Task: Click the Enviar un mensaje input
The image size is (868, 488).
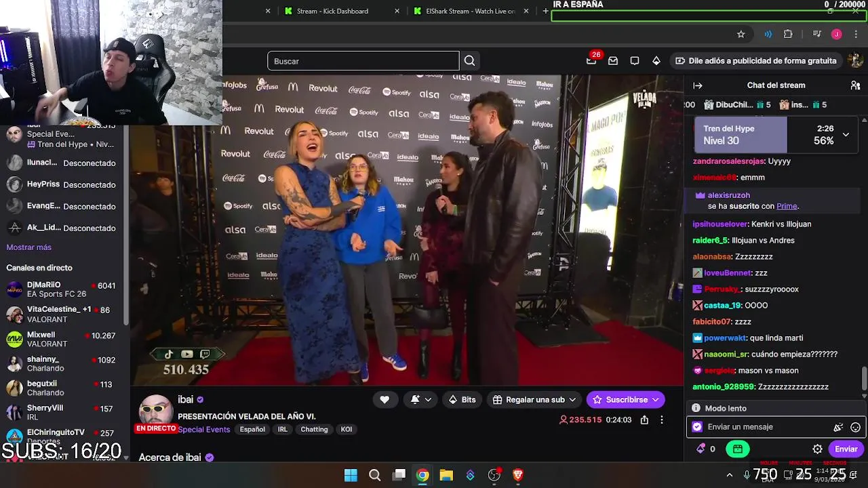Action: [768, 427]
